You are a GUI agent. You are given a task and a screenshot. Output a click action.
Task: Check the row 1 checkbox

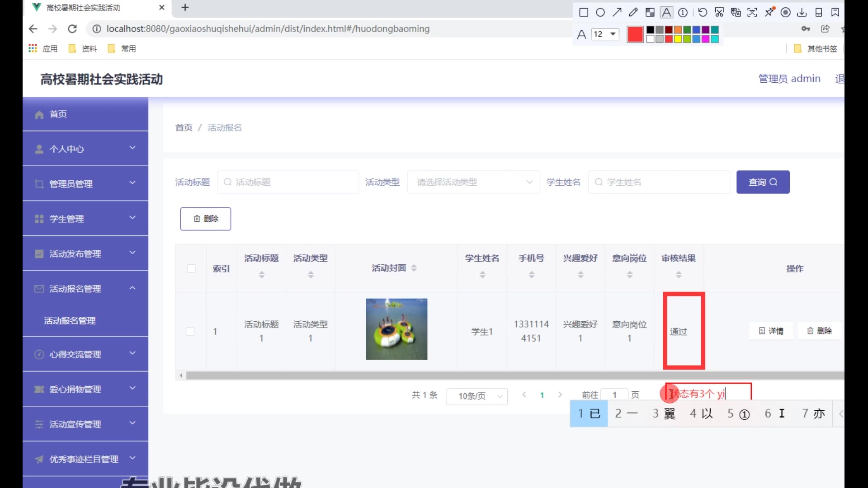pos(190,332)
